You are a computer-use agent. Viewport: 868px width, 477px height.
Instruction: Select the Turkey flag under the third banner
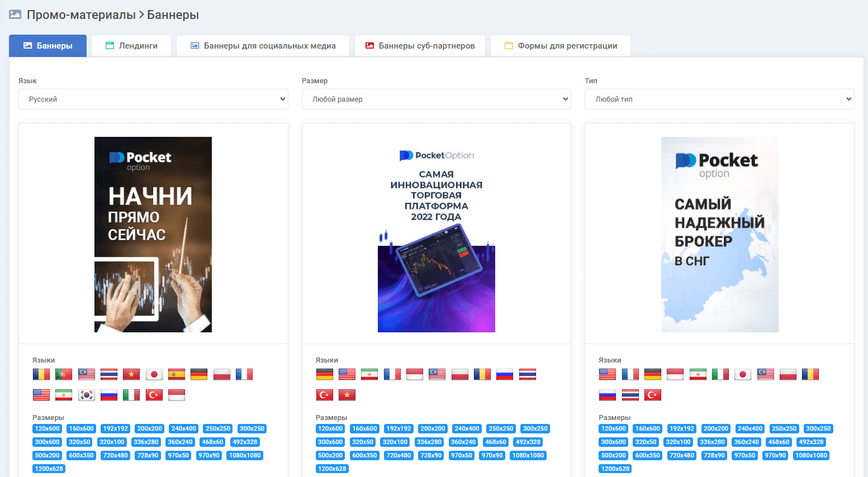(653, 395)
